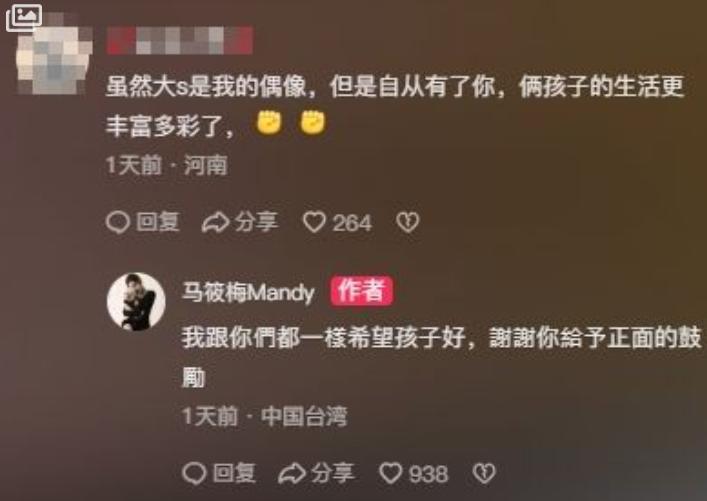
Task: Open 马筱梅Mandy's profile picture
Action: tap(136, 302)
